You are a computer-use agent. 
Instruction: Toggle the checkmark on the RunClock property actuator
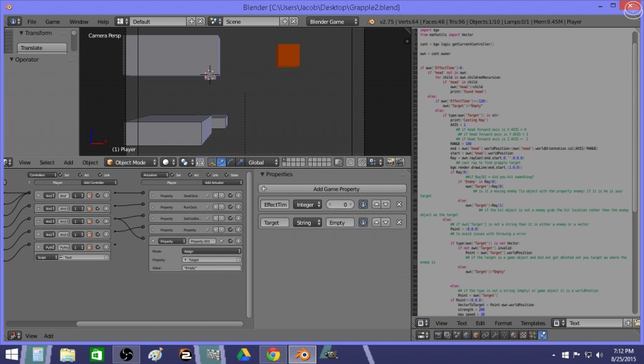(230, 207)
